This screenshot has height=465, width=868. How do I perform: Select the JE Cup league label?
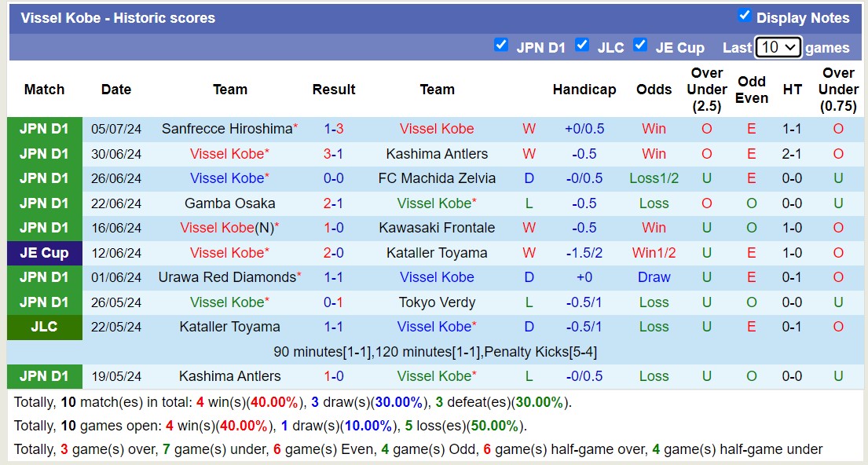(x=44, y=253)
